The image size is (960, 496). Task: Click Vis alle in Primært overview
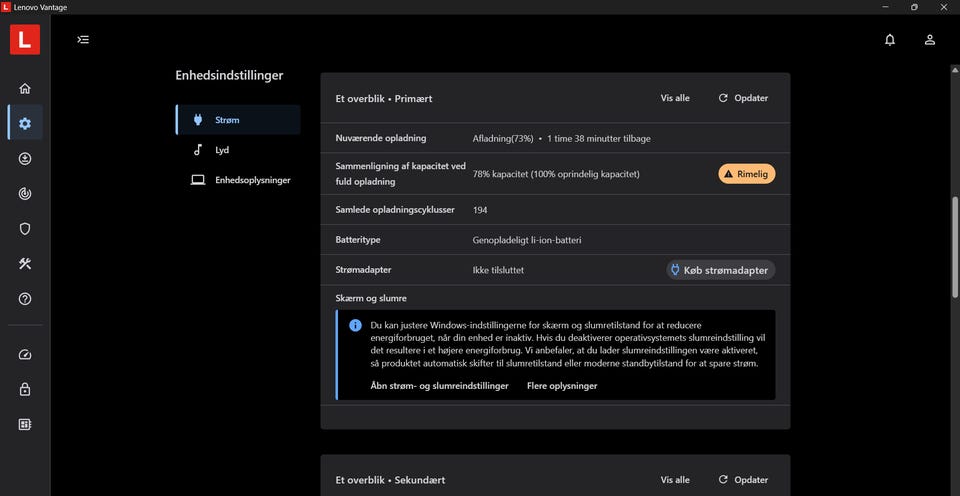675,98
